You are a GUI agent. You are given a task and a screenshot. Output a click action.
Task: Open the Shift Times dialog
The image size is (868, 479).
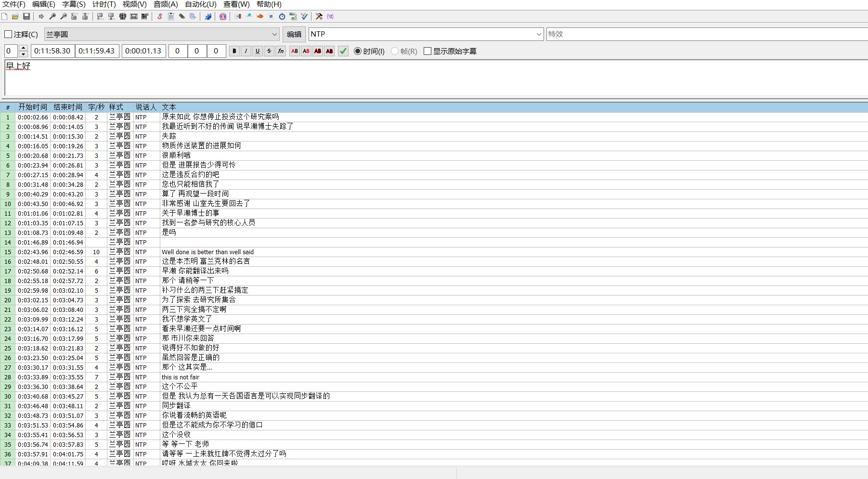(x=238, y=16)
